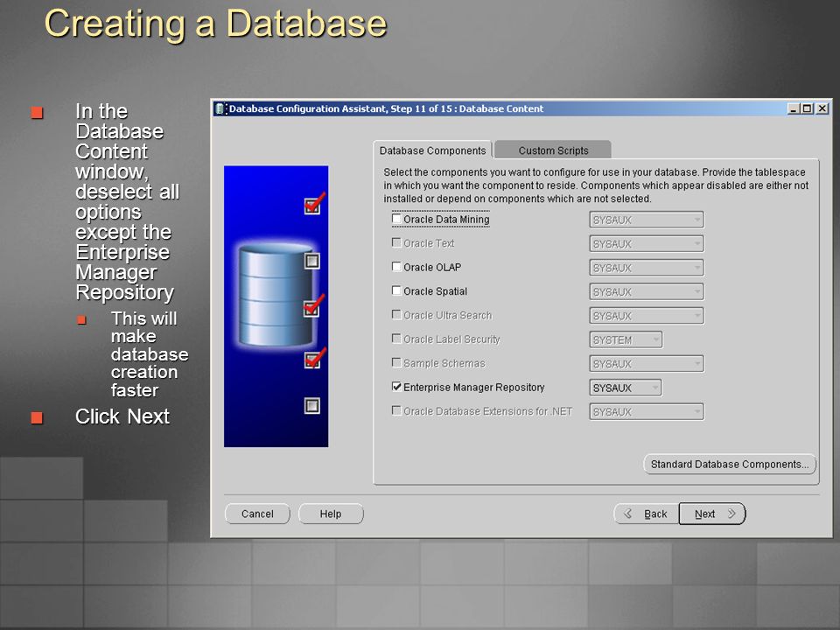The width and height of the screenshot is (840, 630).
Task: Toggle the disabled Oracle Text checkbox
Action: tap(396, 242)
